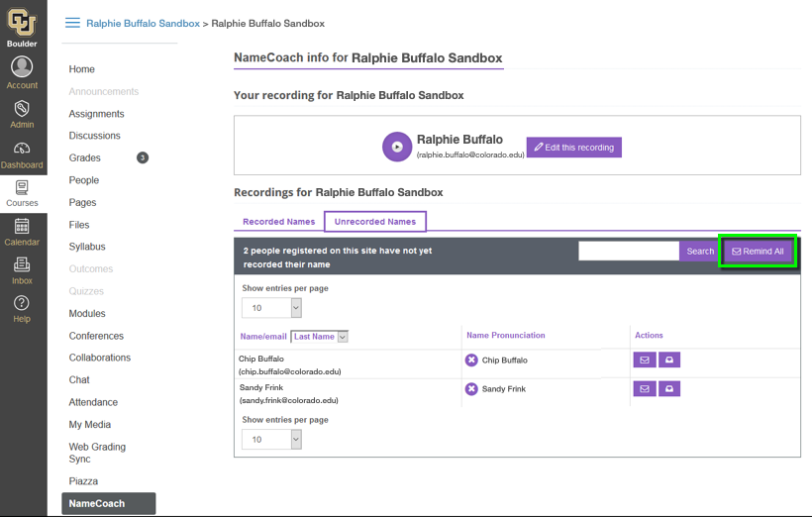Screen dimensions: 812x517
Task: Expand the bottom entries per page dropdown
Action: 271,439
